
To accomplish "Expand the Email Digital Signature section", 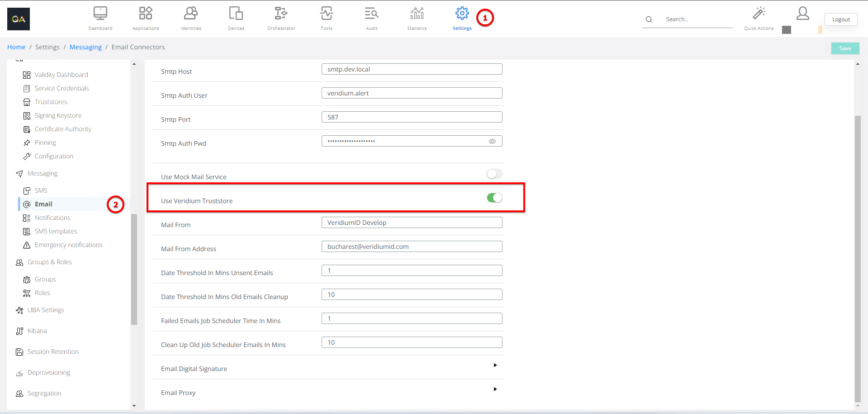I will coord(495,365).
